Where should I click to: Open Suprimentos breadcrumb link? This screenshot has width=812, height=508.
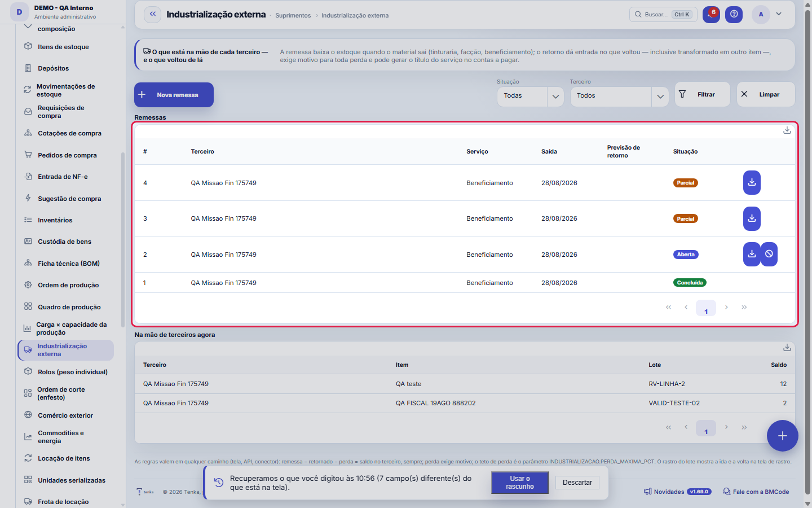pos(293,15)
